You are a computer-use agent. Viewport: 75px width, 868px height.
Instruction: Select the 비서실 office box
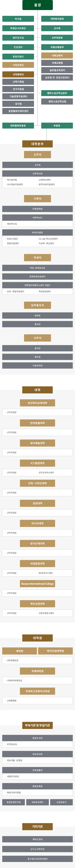tap(18, 19)
